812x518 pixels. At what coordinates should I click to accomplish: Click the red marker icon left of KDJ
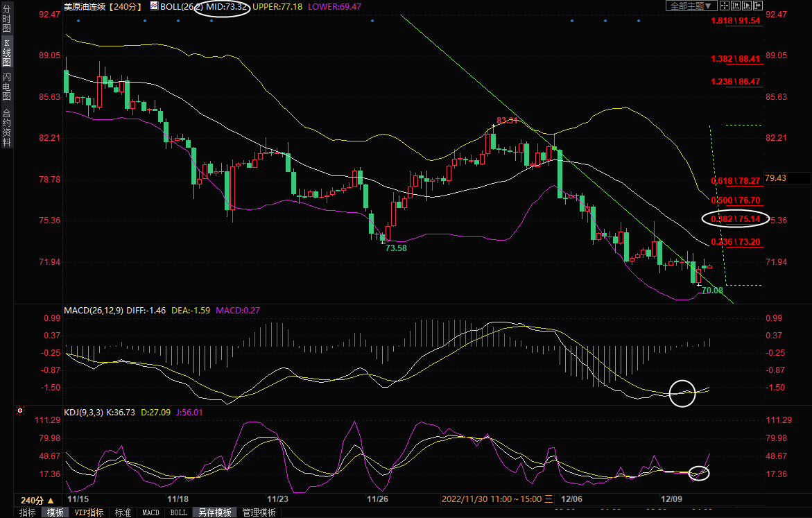(19, 411)
